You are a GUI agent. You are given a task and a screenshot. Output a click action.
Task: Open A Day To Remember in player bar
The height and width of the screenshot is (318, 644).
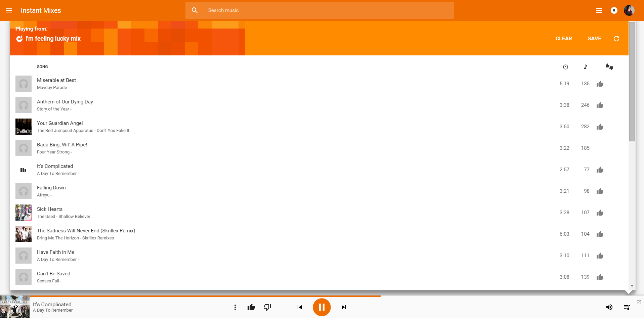point(53,310)
